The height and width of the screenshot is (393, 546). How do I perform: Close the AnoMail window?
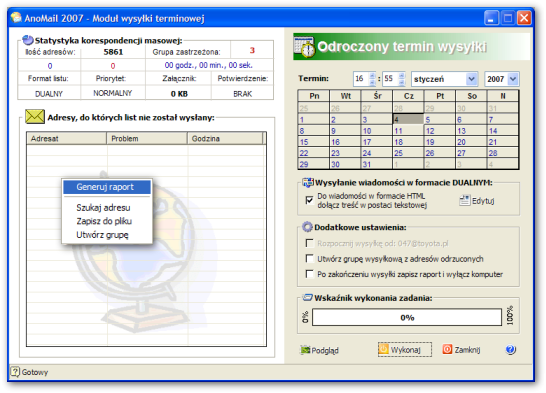pyautogui.click(x=524, y=18)
